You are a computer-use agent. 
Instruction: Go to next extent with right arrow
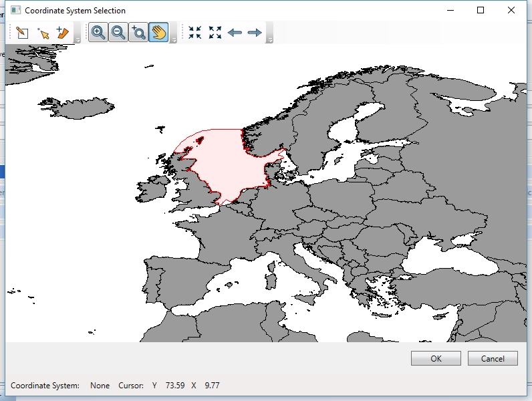pos(255,33)
